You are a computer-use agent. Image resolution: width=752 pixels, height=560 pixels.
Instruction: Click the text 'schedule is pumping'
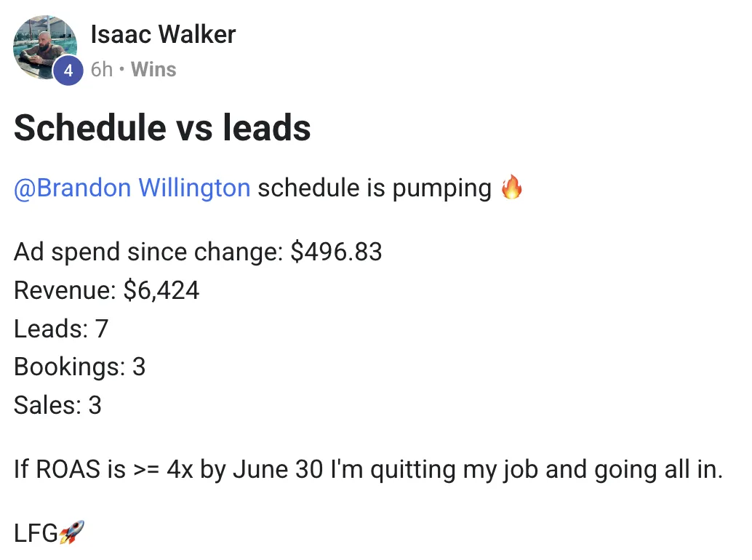[375, 188]
